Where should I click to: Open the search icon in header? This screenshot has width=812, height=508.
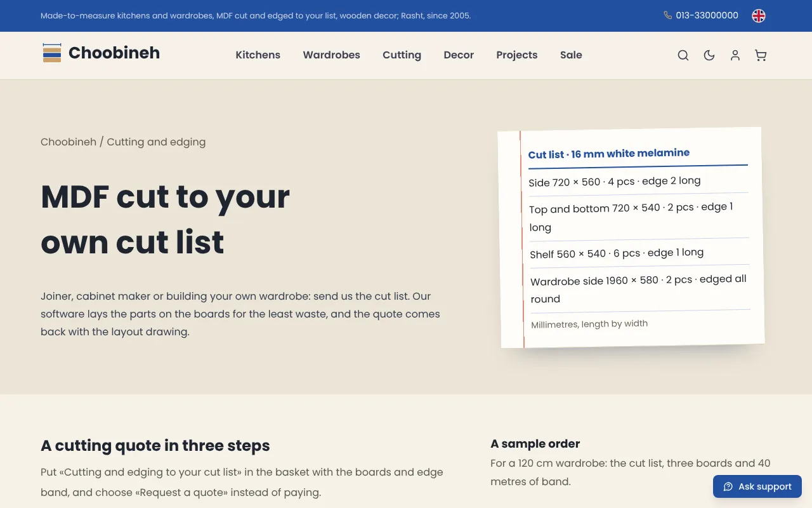(683, 55)
